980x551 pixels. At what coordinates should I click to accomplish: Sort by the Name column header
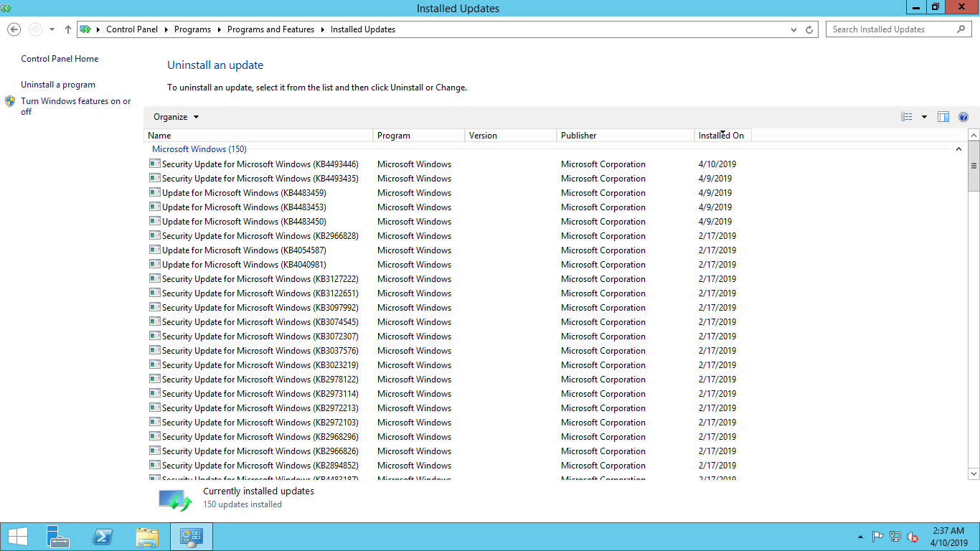pos(258,136)
